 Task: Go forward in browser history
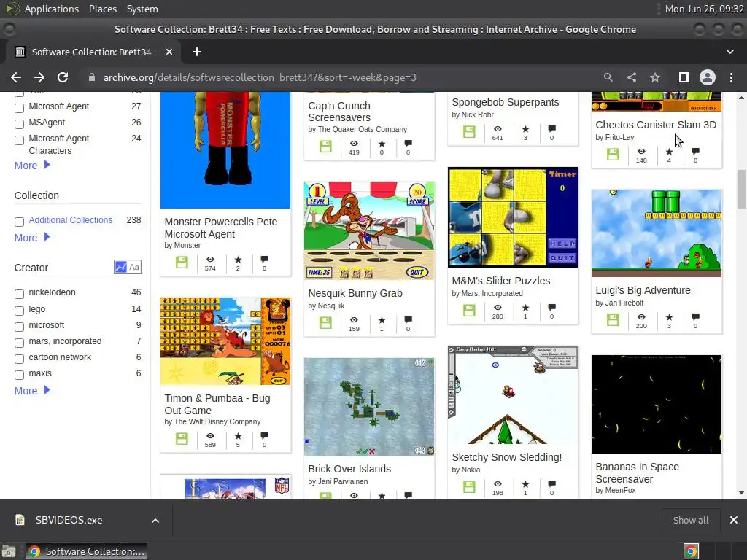39,77
